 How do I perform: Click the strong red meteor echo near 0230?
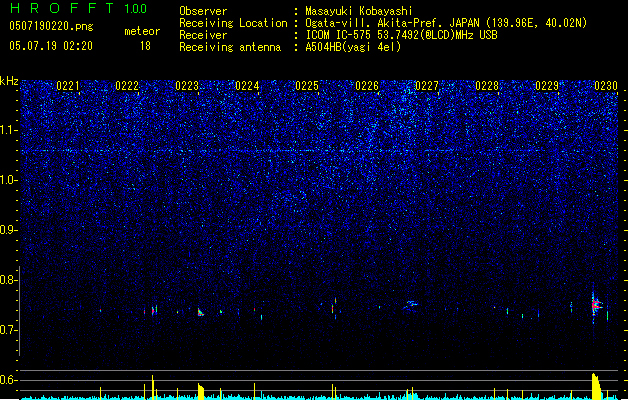pos(595,305)
